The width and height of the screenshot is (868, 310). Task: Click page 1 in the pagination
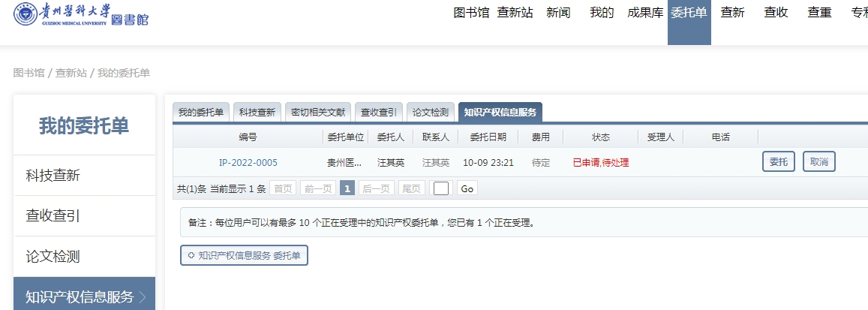click(x=347, y=188)
